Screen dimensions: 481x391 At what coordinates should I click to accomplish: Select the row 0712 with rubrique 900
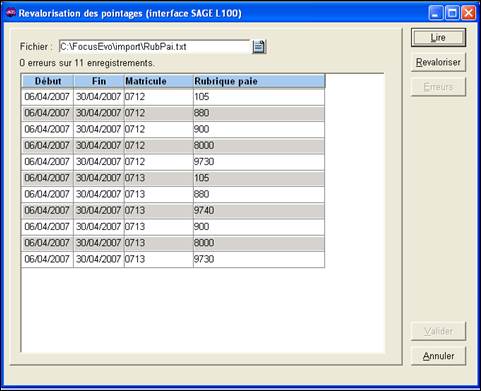click(x=173, y=129)
